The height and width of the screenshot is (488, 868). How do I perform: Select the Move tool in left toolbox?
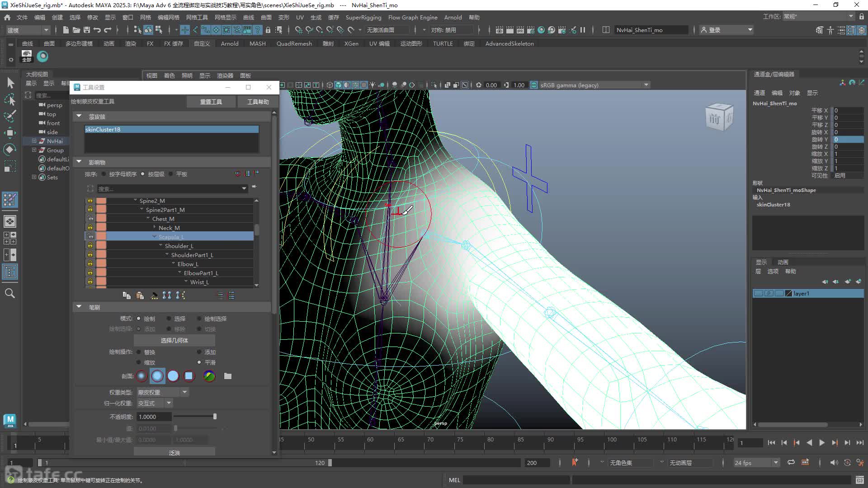point(10,132)
